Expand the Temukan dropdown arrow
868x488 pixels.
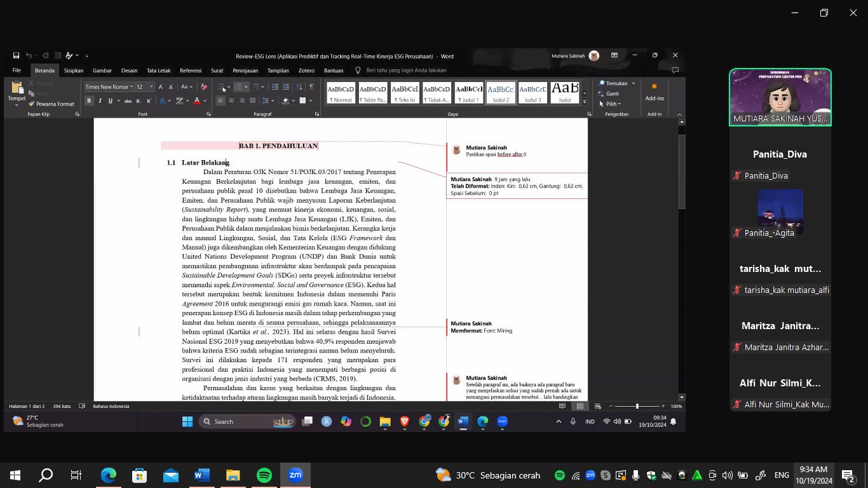click(x=634, y=83)
